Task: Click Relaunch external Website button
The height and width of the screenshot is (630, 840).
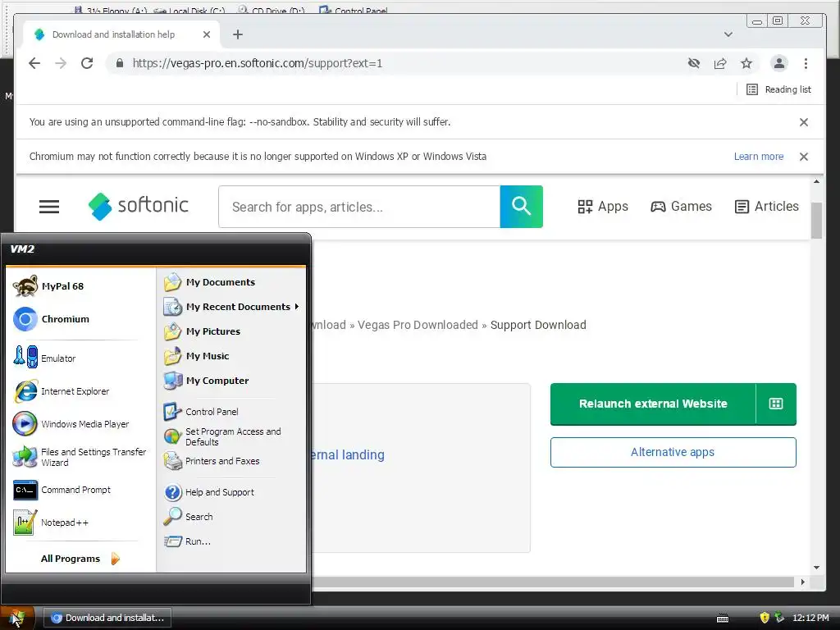Action: point(653,404)
